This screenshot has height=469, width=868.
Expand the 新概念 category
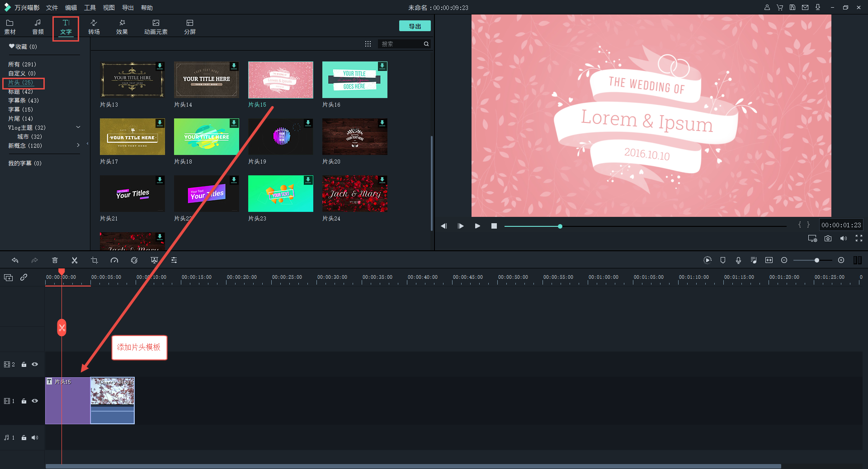(78, 145)
